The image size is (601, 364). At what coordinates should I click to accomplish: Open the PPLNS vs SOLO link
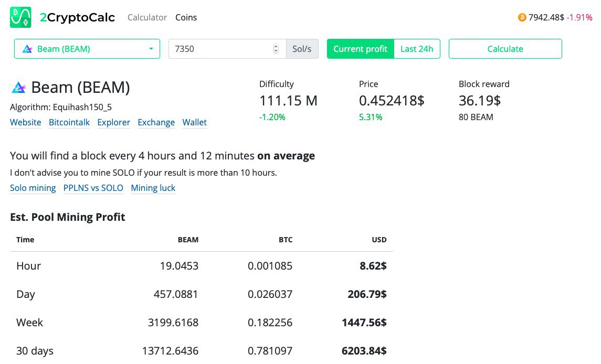click(x=93, y=188)
